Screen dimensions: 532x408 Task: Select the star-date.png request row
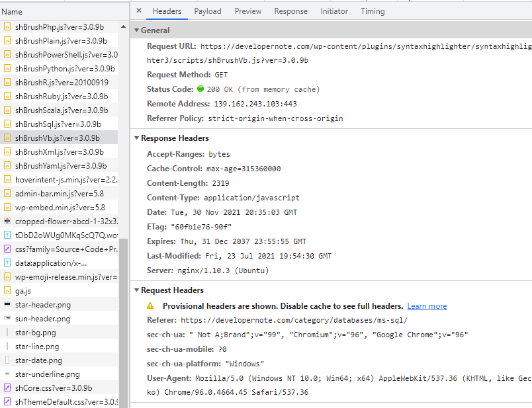tap(59, 360)
